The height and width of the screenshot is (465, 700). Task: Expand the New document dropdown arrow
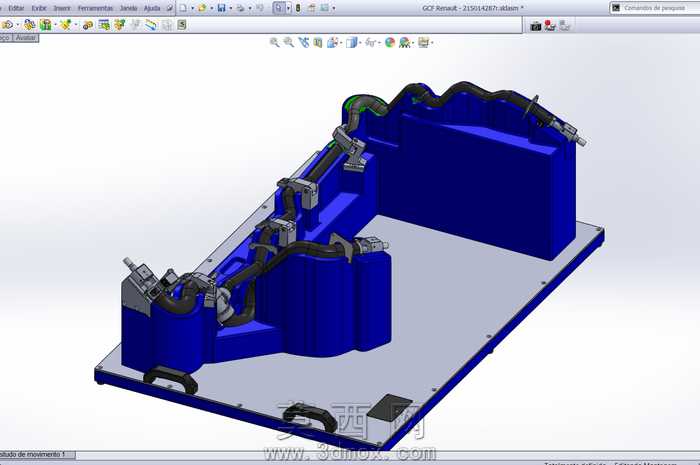tap(192, 8)
